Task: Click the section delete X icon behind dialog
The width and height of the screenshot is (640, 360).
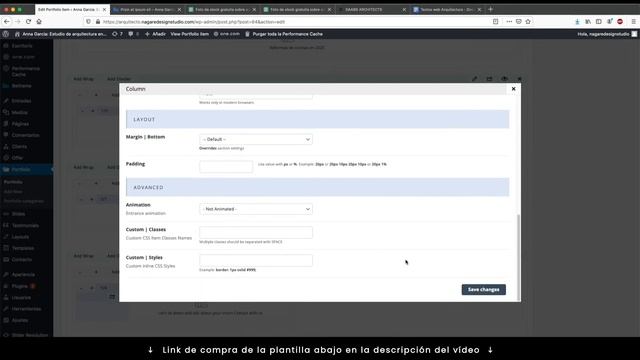Action: [x=520, y=79]
